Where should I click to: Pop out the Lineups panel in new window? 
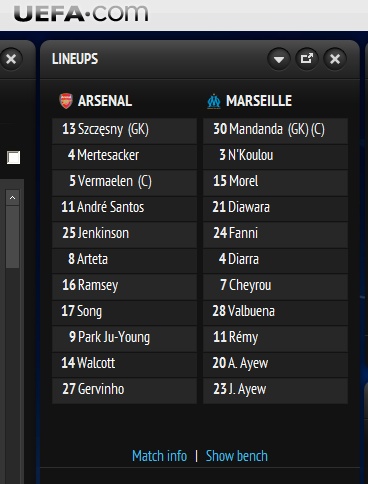tap(307, 59)
